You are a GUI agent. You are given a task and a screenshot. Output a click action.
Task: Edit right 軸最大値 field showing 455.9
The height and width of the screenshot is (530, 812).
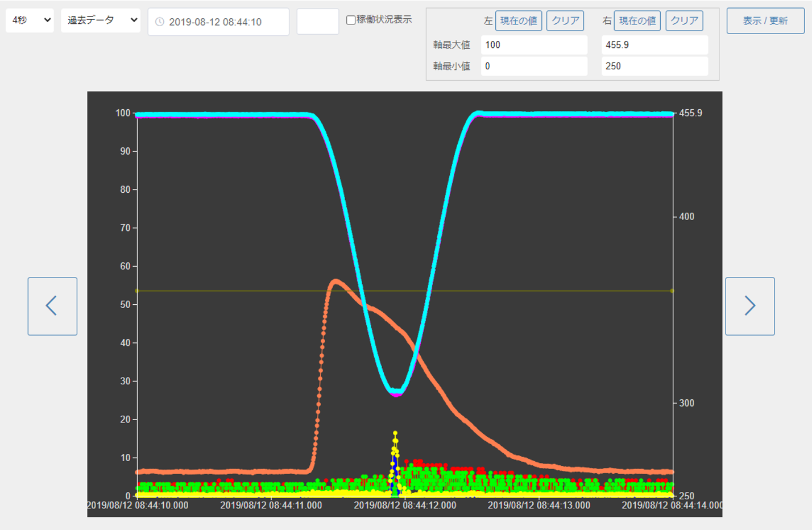click(x=654, y=45)
